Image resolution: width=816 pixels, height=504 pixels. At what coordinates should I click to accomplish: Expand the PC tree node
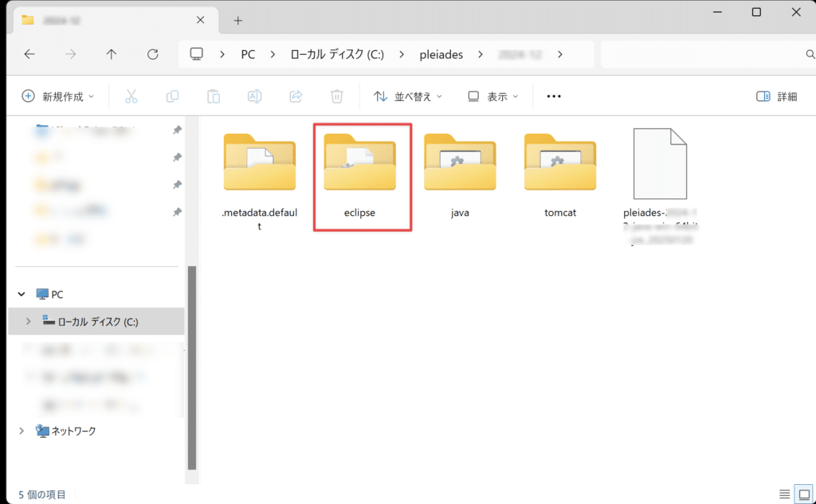click(22, 295)
